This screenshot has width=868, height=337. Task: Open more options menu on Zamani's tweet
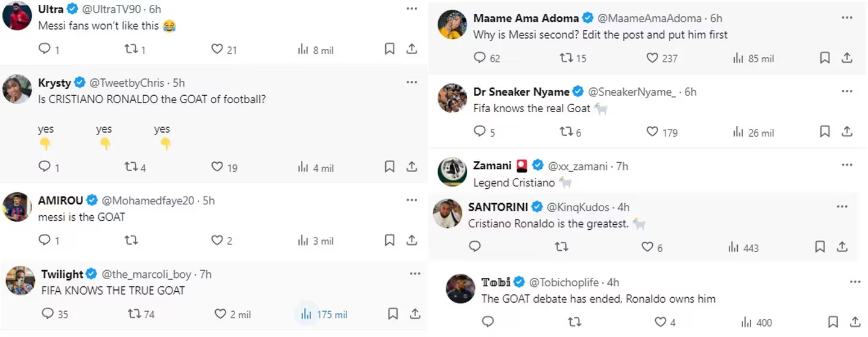pyautogui.click(x=848, y=165)
